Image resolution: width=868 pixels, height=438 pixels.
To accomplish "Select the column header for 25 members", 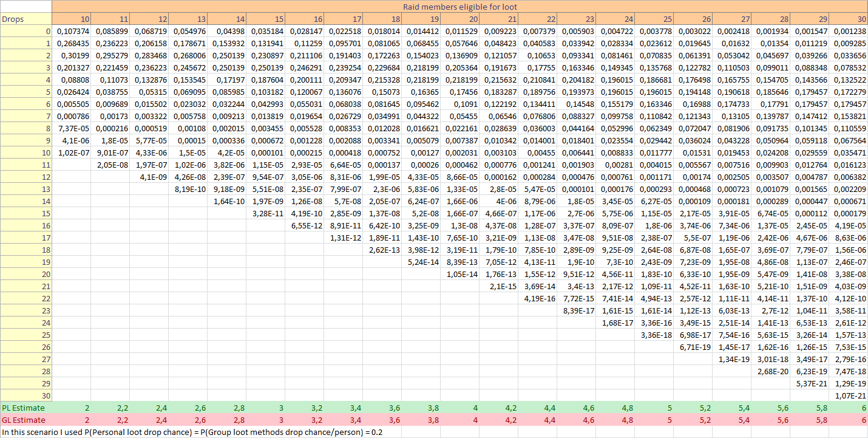I will 654,19.
